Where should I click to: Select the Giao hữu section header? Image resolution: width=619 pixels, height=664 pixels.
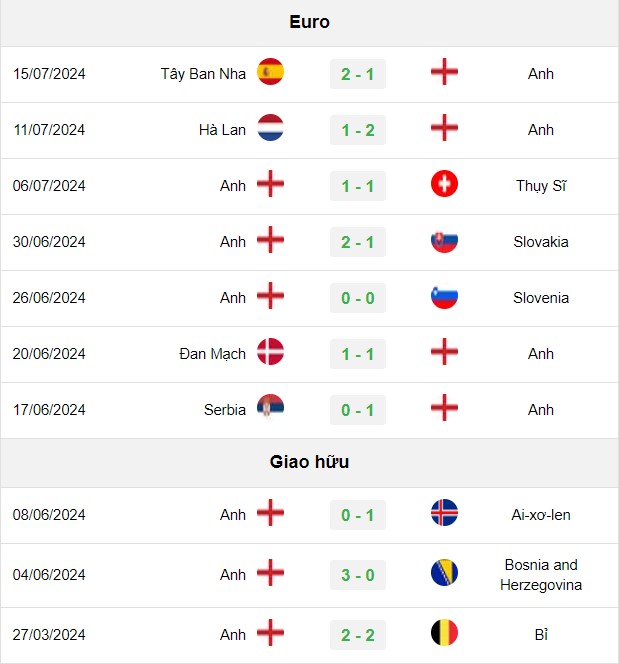pyautogui.click(x=310, y=462)
